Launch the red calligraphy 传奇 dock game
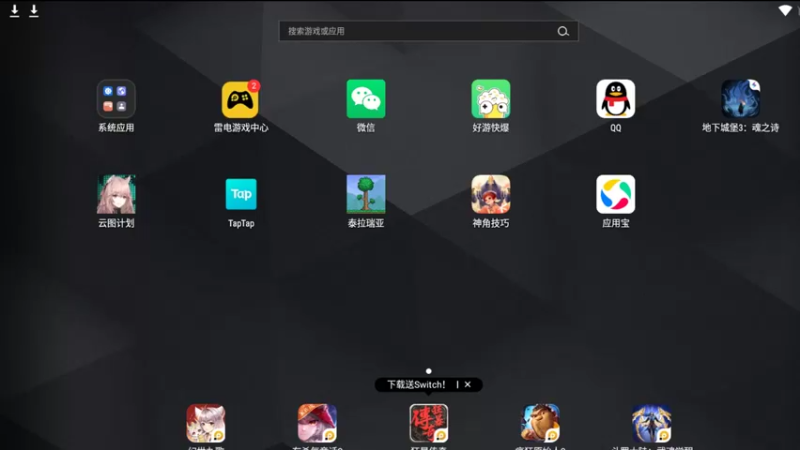This screenshot has width=800, height=450. tap(429, 423)
